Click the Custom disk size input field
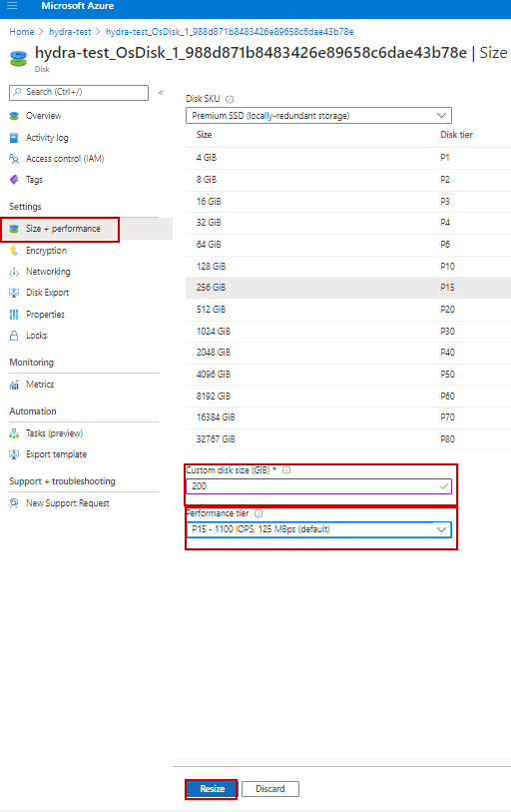This screenshot has width=511, height=812. 318,486
